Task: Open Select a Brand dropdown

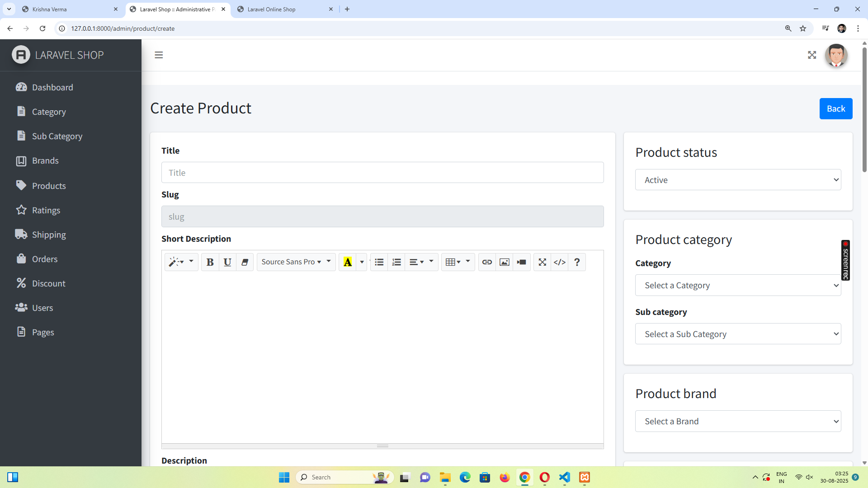Action: click(738, 422)
